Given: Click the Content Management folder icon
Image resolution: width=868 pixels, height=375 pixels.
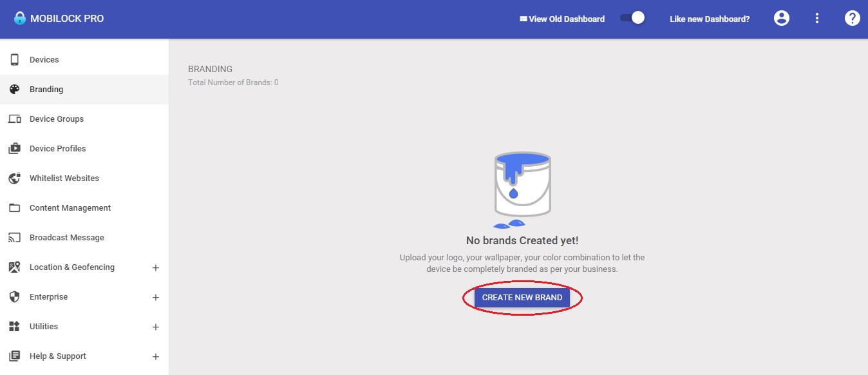Looking at the screenshot, I should [14, 208].
